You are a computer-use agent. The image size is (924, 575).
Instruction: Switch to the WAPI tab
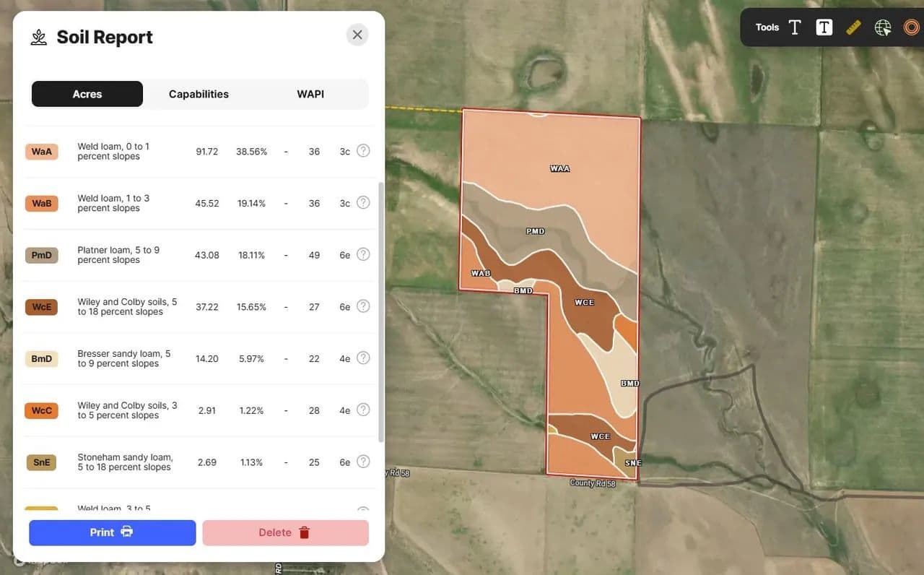(x=310, y=94)
